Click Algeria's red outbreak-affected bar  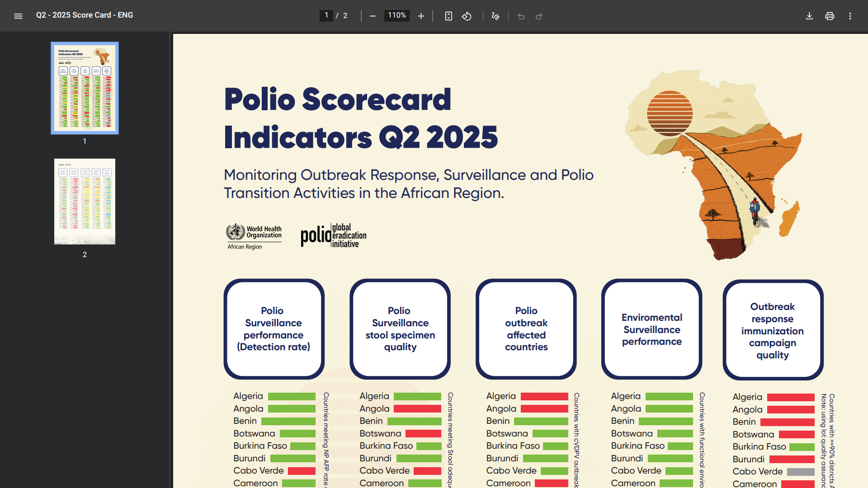(x=544, y=396)
